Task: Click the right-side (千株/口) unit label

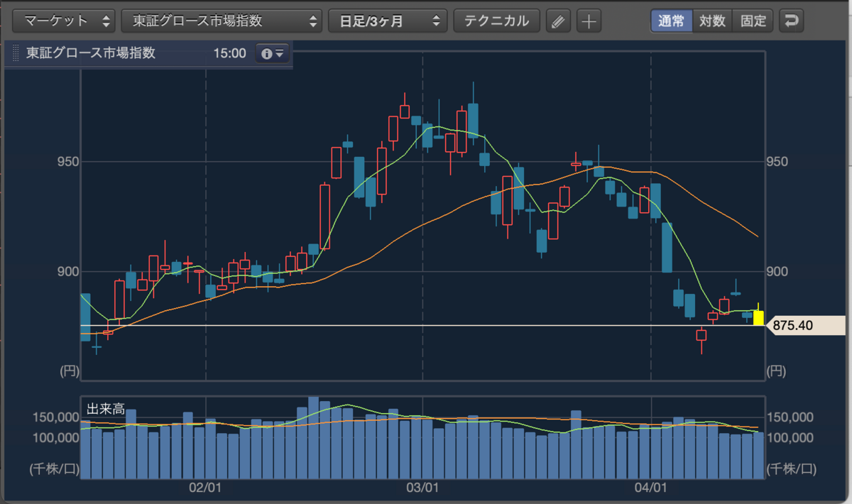Action: point(792,469)
